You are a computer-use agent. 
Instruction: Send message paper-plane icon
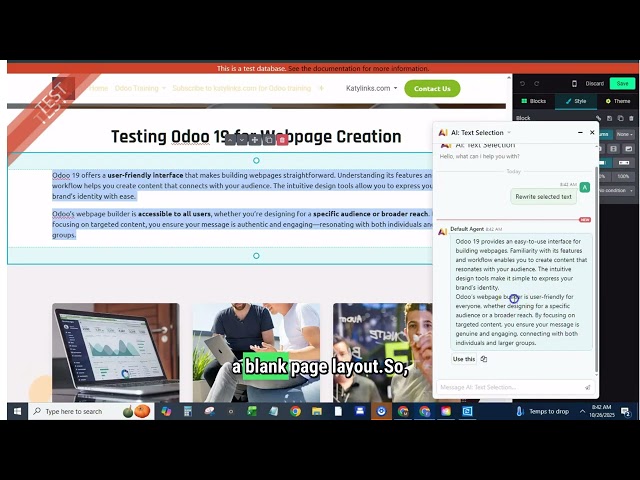pos(588,387)
